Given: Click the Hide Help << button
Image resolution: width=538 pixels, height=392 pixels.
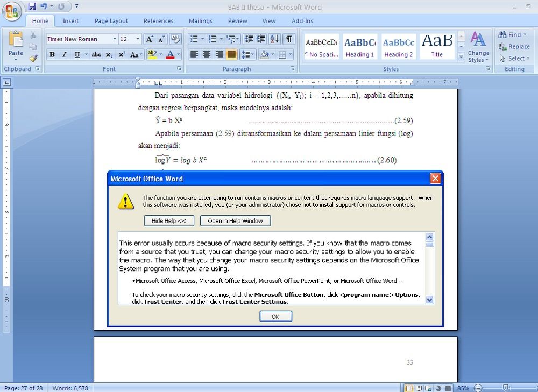Looking at the screenshot, I should coord(169,221).
